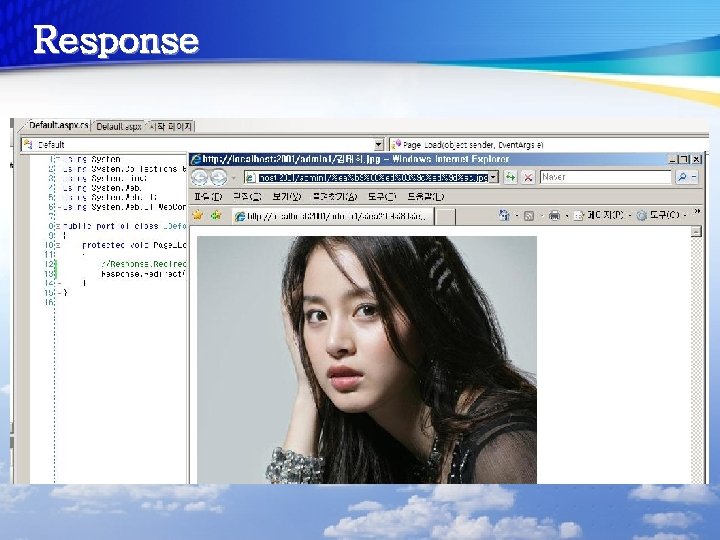The width and height of the screenshot is (720, 540).
Task: Click the commented Response.Redirect line 12
Action: pos(144,264)
